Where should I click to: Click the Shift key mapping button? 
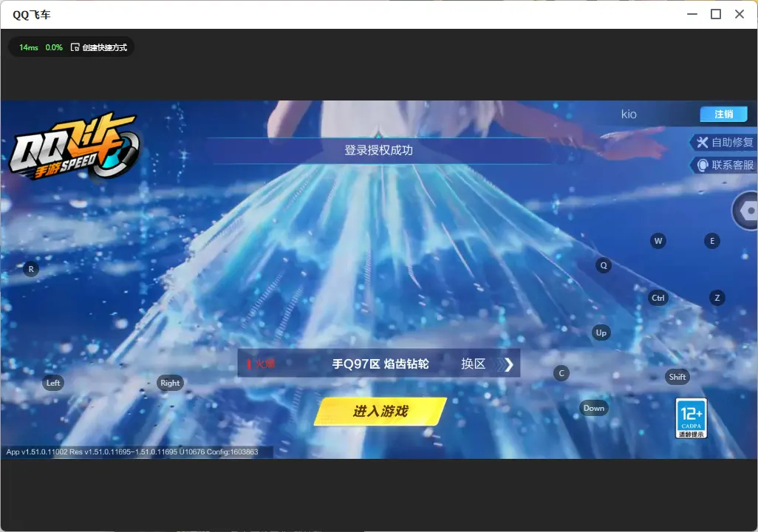point(677,377)
